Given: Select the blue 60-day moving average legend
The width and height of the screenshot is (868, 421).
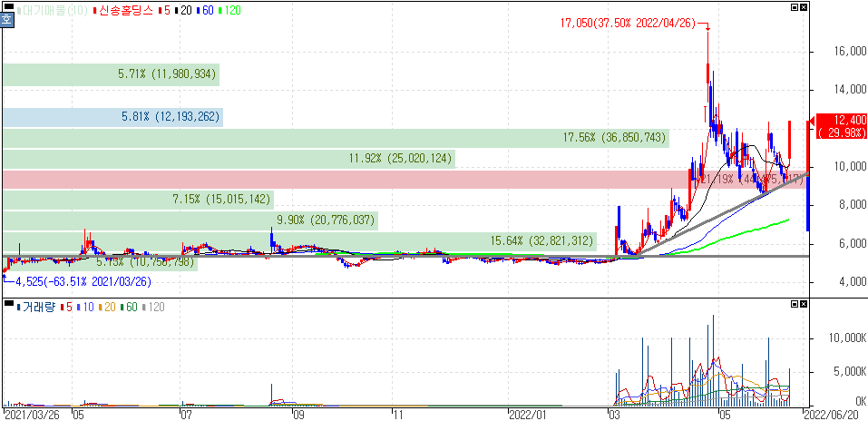Looking at the screenshot, I should 204,11.
